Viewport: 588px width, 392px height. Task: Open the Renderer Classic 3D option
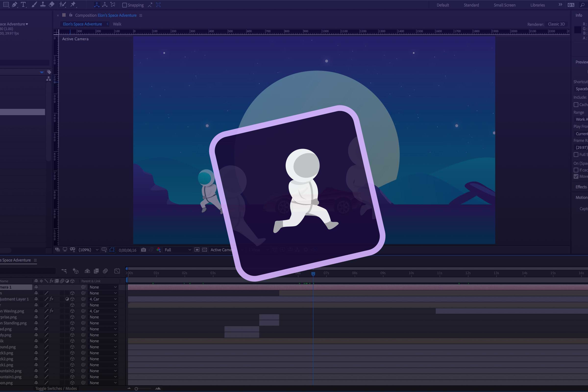[x=556, y=24]
